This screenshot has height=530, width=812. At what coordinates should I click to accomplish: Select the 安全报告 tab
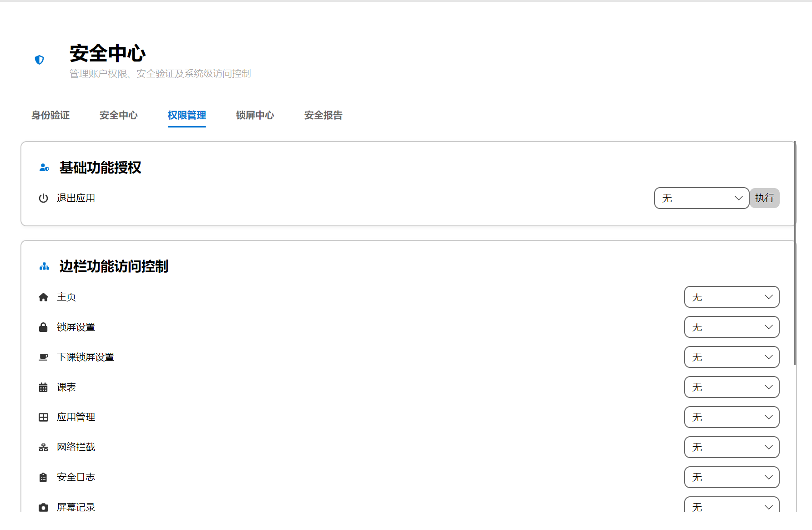pos(323,115)
